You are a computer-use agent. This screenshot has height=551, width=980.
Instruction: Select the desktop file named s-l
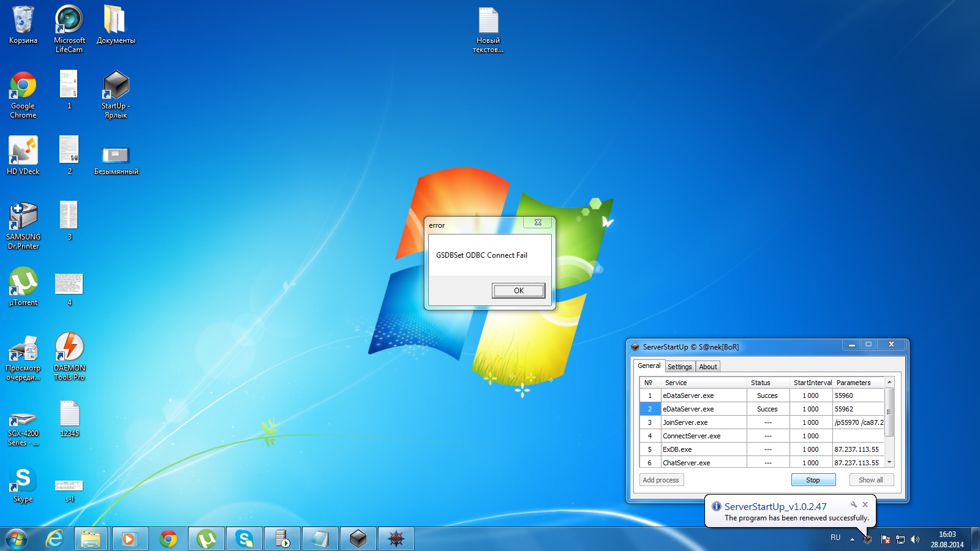pos(69,491)
